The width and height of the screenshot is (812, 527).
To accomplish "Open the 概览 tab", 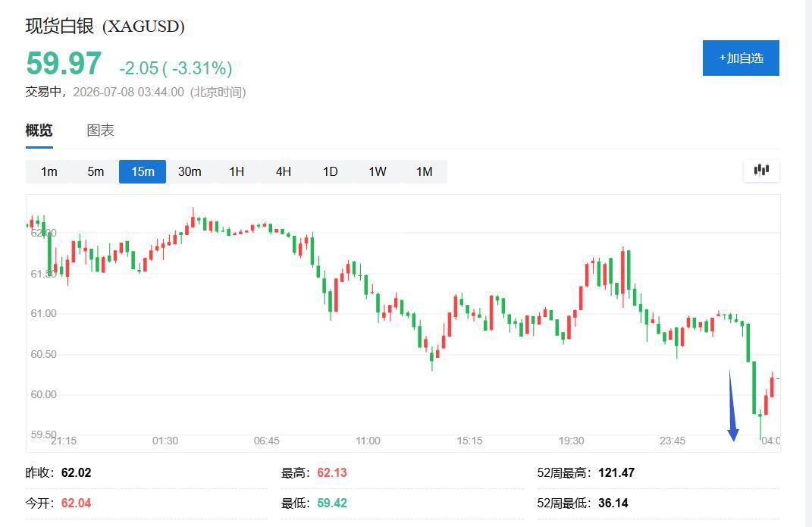I will (39, 130).
